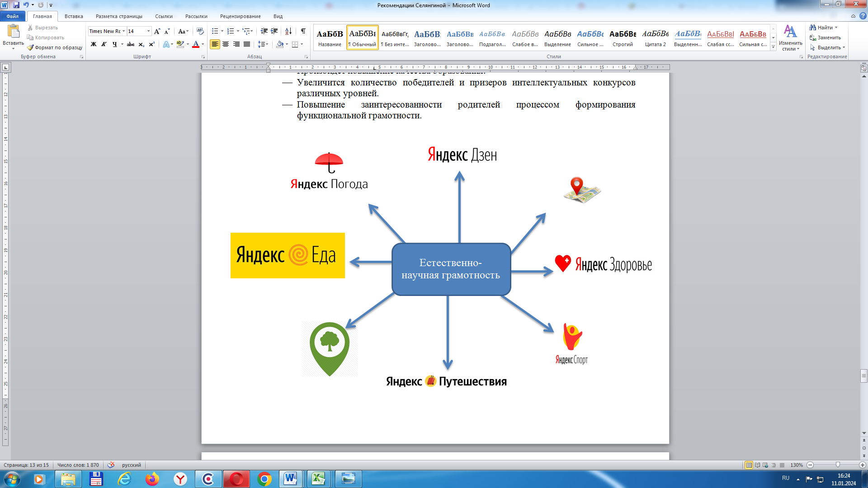Click Replace (Заменить) in editing group
This screenshot has width=868, height=488.
[825, 38]
